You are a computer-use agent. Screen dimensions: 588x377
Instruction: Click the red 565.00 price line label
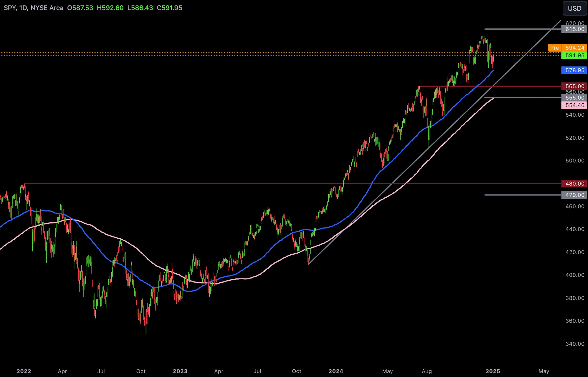[574, 86]
